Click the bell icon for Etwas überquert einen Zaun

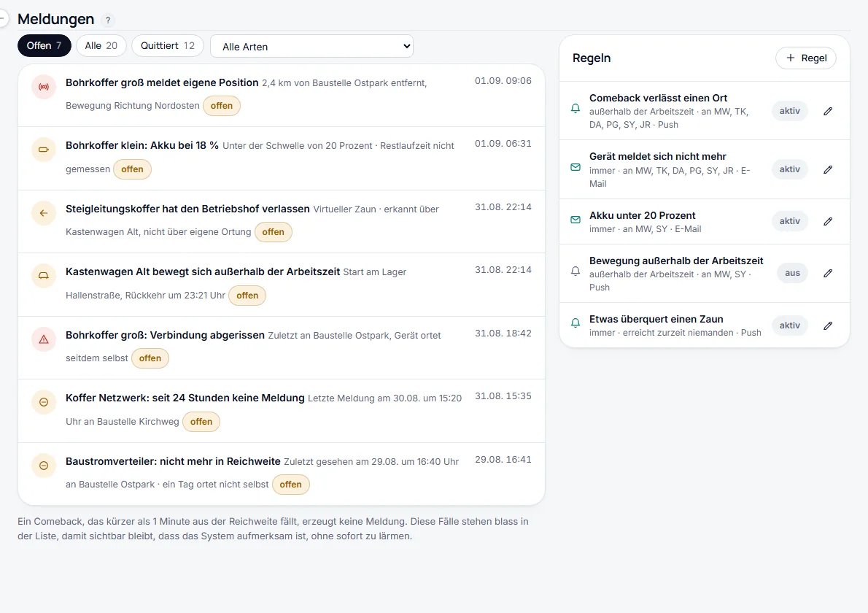(x=576, y=323)
